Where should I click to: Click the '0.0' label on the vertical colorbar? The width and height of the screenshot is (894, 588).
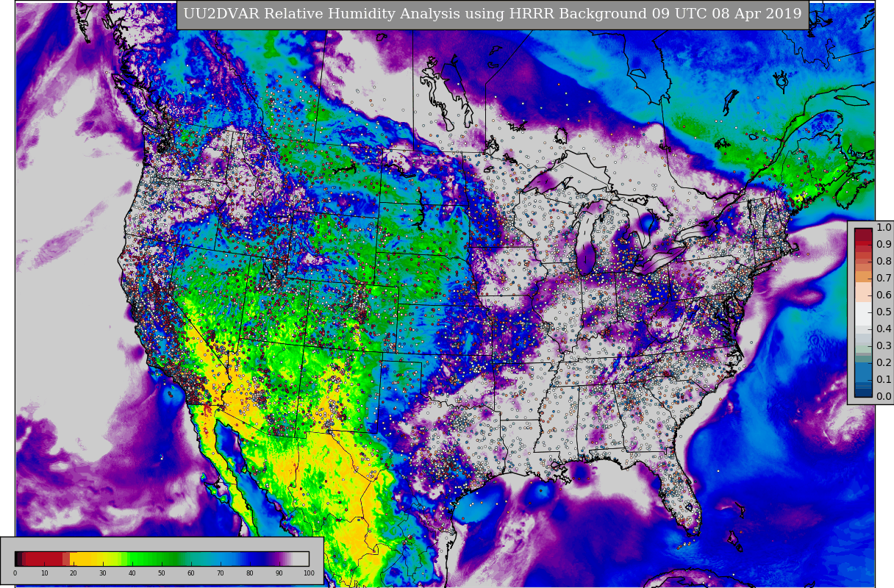[884, 397]
